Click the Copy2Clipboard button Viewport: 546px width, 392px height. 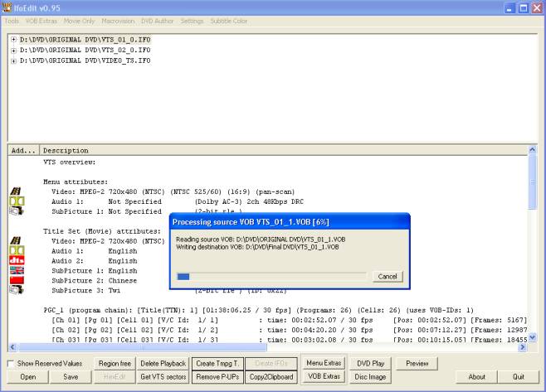(x=271, y=377)
